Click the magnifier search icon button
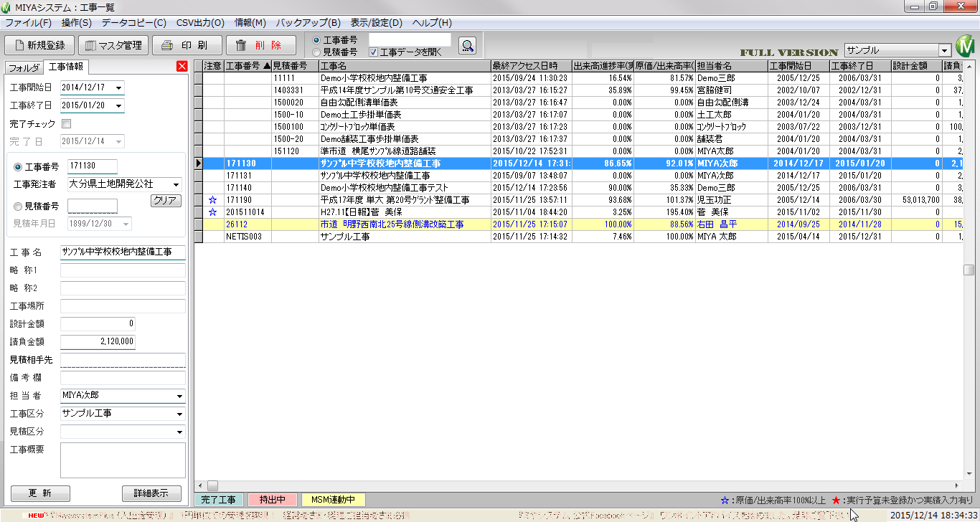 (x=468, y=46)
